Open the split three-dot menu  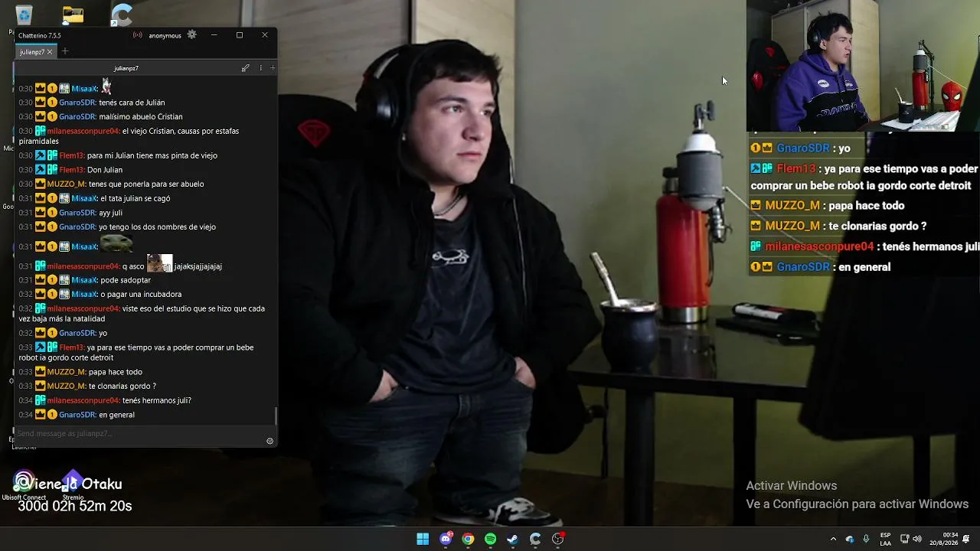pos(260,68)
